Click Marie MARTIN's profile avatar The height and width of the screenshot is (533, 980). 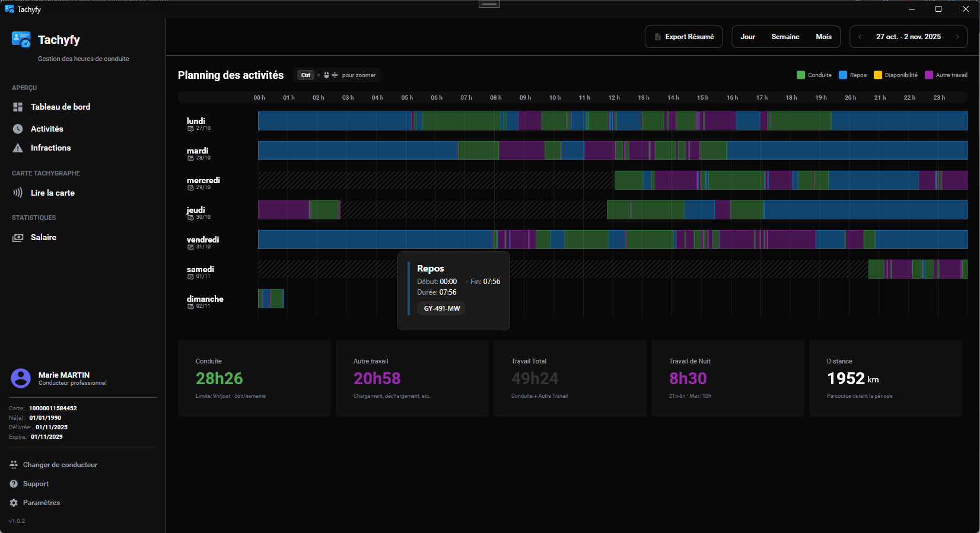[21, 378]
